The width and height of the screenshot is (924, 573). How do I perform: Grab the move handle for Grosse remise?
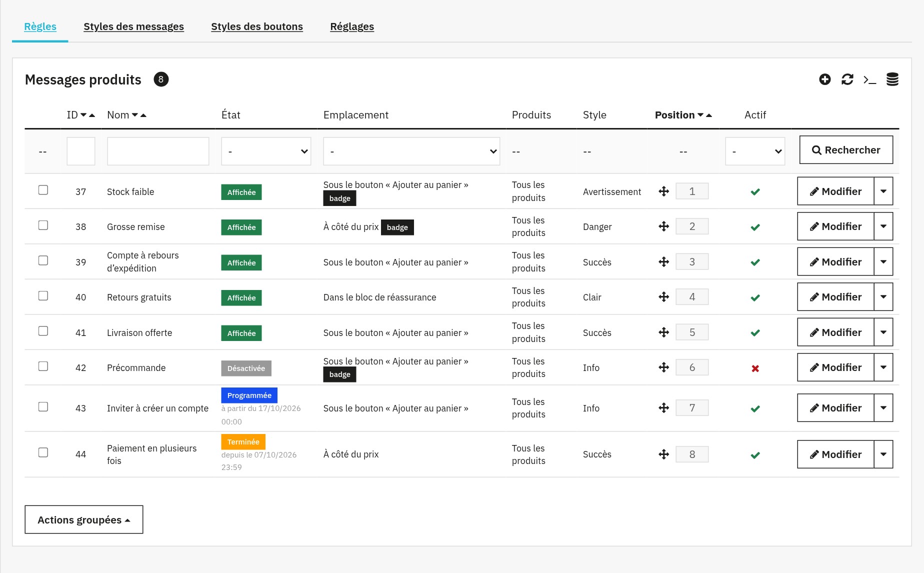point(664,226)
